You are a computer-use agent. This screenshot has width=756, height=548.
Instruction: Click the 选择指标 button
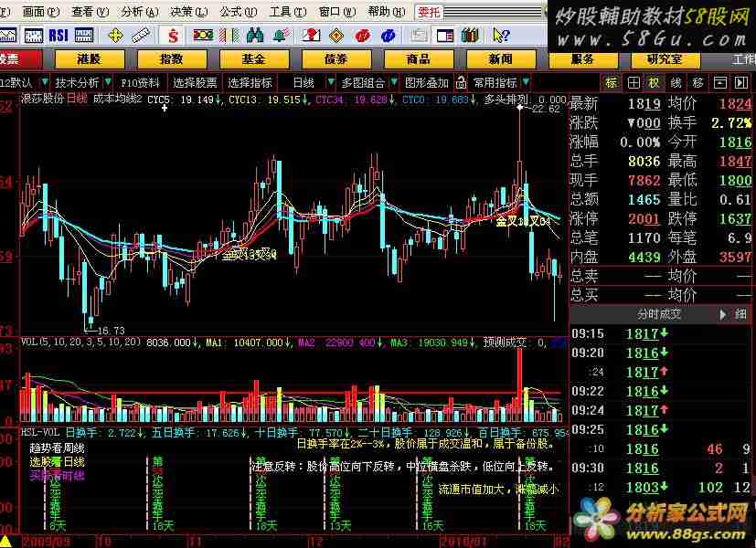250,83
